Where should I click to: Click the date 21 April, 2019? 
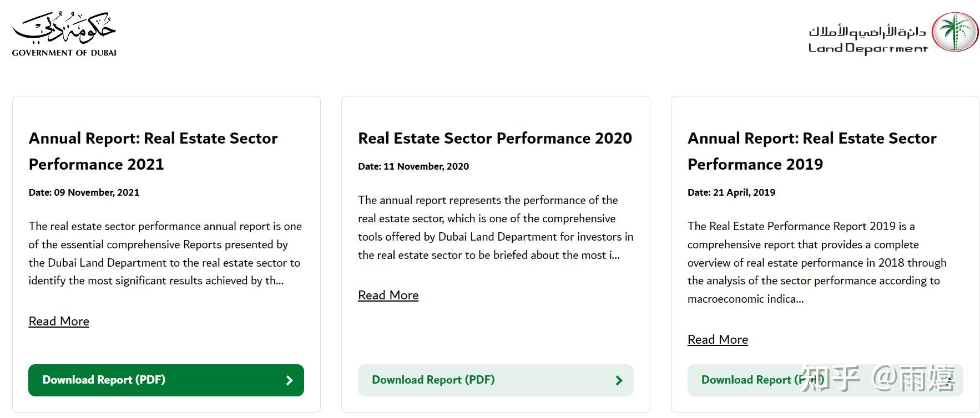(x=731, y=192)
